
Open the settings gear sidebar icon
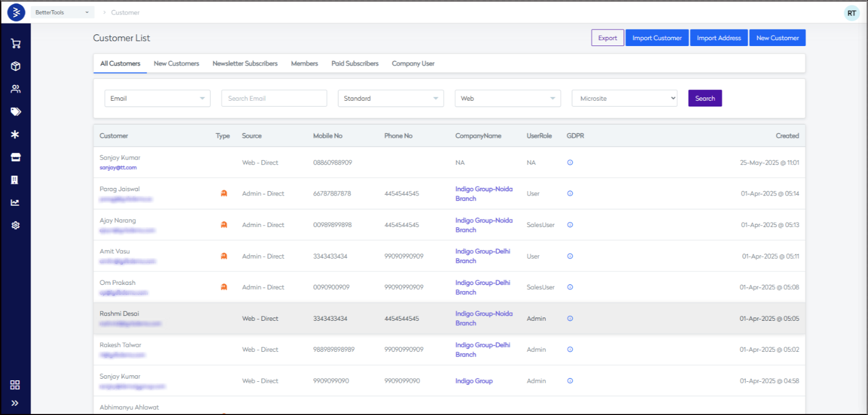[16, 225]
